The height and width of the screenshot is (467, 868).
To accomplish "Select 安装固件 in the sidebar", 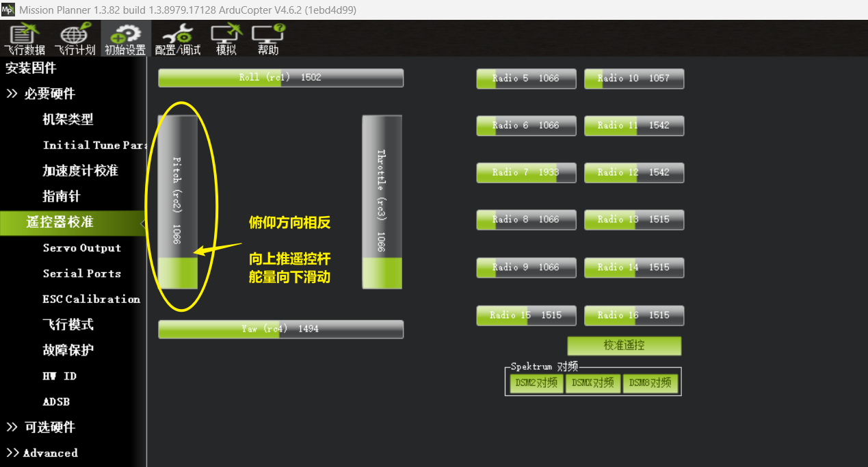I will pos(31,68).
